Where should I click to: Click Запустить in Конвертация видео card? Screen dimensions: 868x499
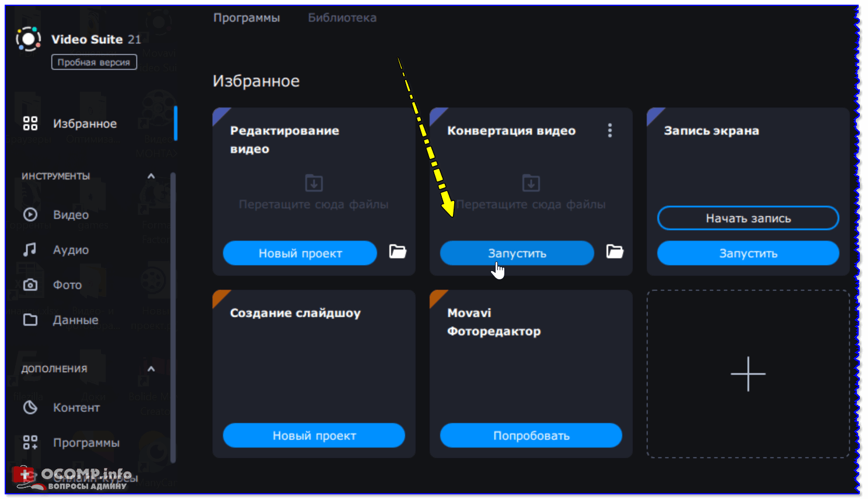click(517, 253)
